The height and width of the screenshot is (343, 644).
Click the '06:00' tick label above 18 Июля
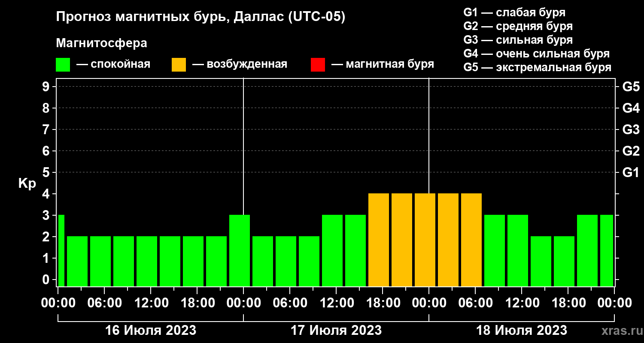(x=475, y=303)
